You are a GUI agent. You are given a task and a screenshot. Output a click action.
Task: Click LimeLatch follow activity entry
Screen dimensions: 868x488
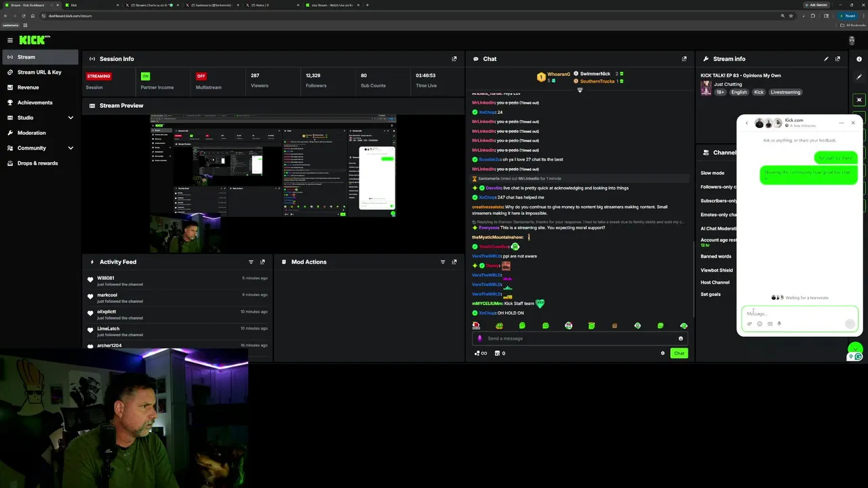point(178,331)
